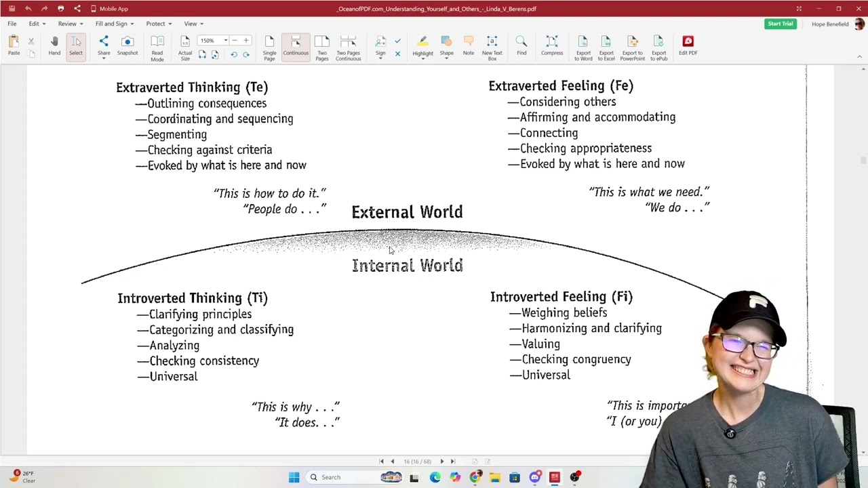Rotate page clockwise

pyautogui.click(x=246, y=54)
